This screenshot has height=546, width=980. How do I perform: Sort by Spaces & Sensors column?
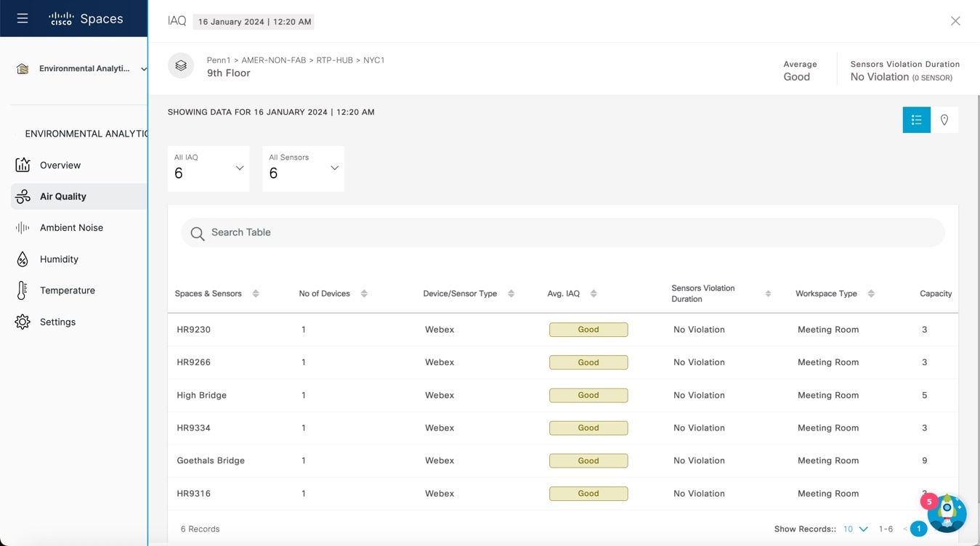(x=256, y=293)
